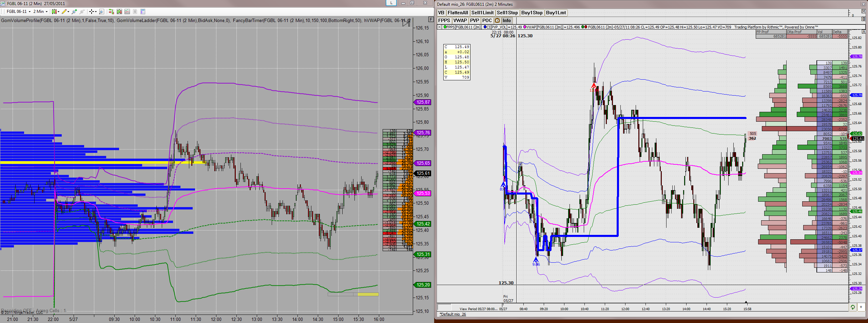868x323 pixels.
Task: Close the indicator legend bar with X
Action: point(440,27)
